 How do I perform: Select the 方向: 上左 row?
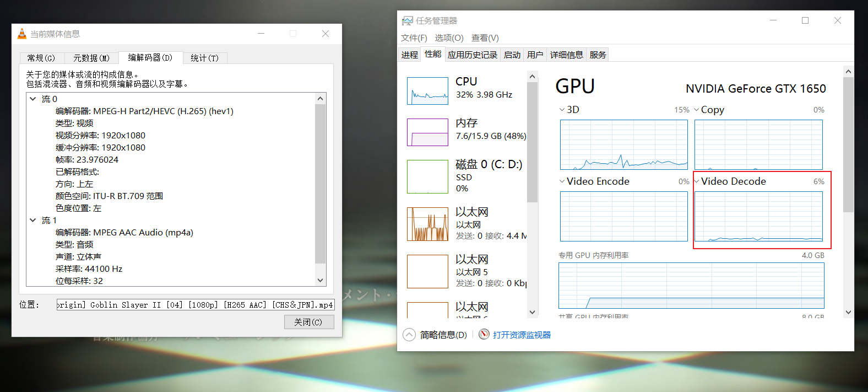pos(74,184)
